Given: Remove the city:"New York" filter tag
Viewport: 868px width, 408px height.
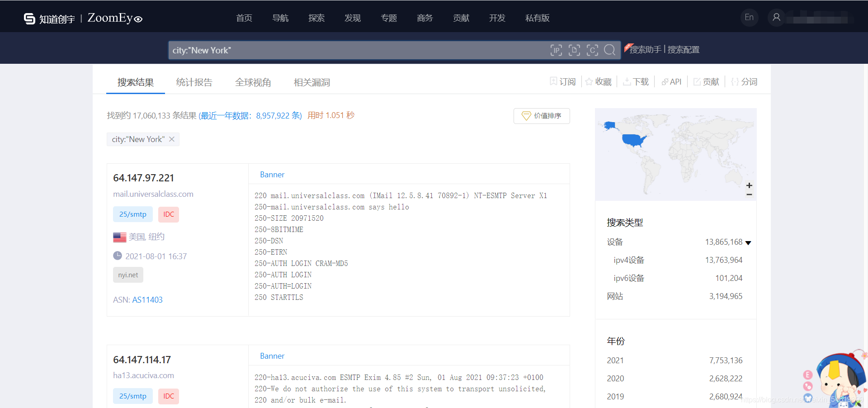Looking at the screenshot, I should [172, 139].
